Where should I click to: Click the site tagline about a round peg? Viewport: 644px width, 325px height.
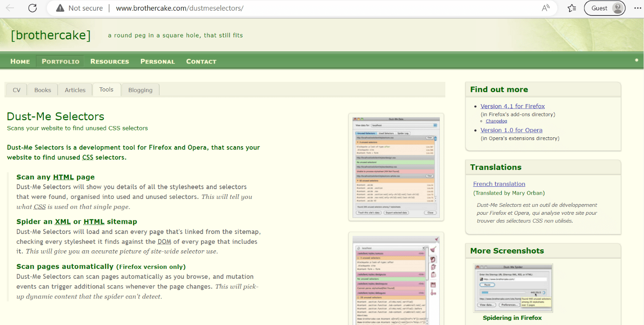point(175,35)
